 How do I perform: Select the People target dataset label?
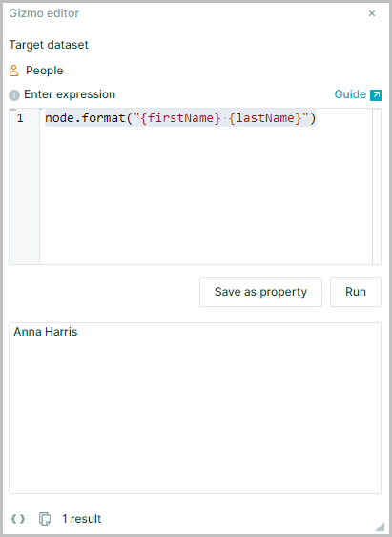(x=45, y=71)
